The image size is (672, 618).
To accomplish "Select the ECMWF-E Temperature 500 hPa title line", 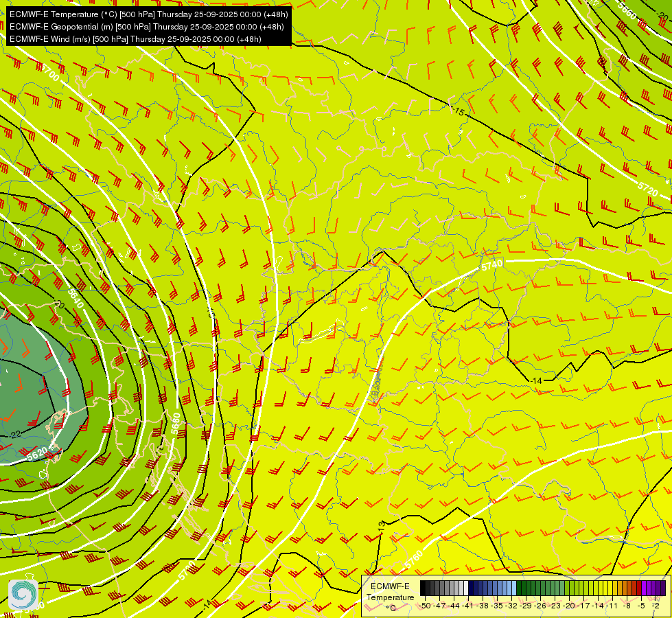I will (x=149, y=14).
